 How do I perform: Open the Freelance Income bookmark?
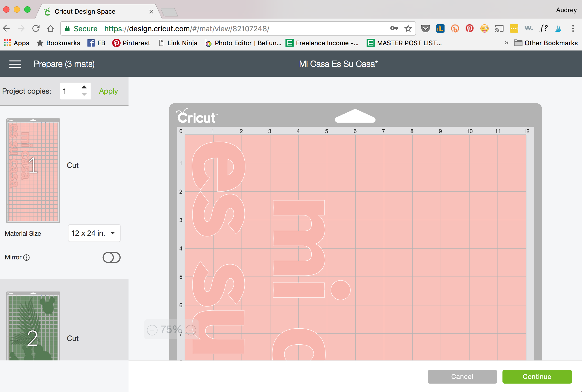pyautogui.click(x=322, y=43)
